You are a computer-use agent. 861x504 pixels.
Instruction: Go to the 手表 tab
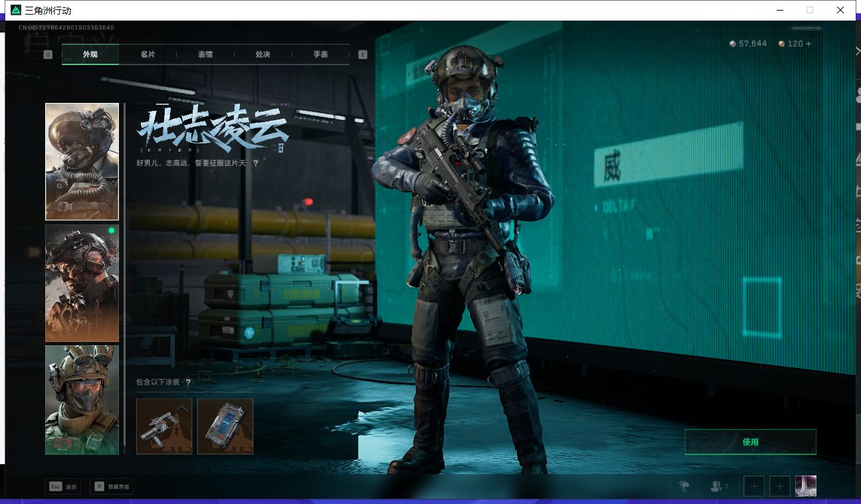coord(321,54)
